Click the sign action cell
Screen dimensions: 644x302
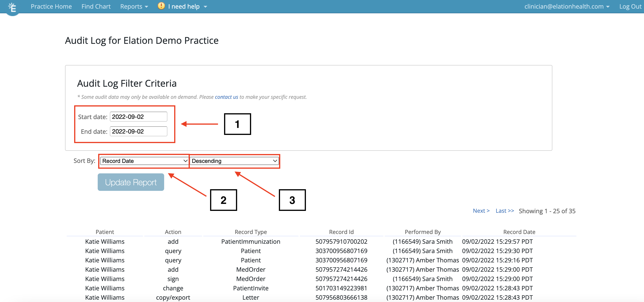point(173,279)
